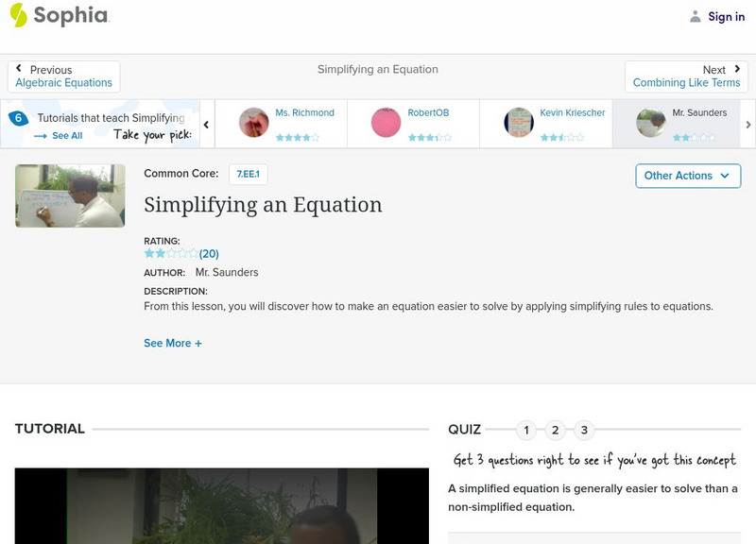This screenshot has width=756, height=544.
Task: Go to the previous lesson Algebraic Equations
Action: (65, 82)
